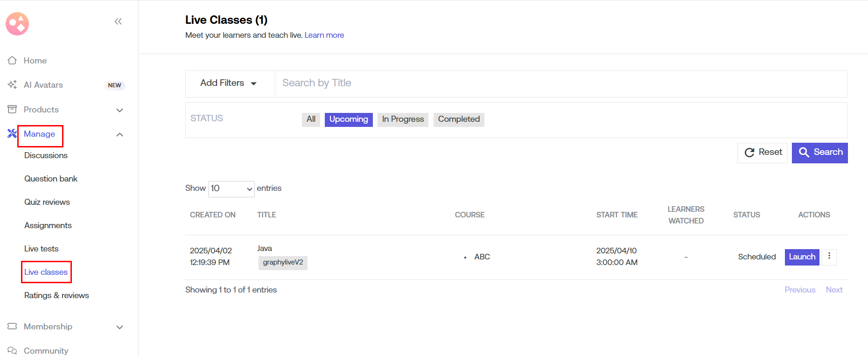Screen dimensions: 868x356
Task: Select the Completed status filter
Action: [458, 119]
